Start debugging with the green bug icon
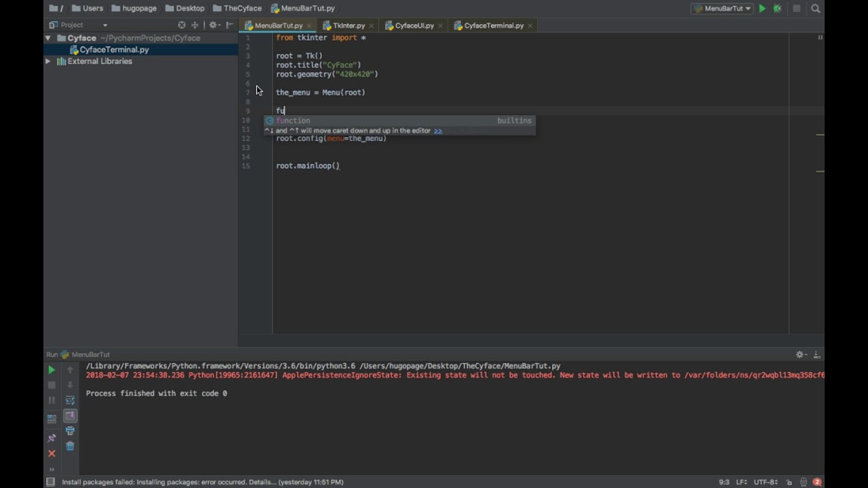Screen dimensions: 868x488 click(x=778, y=9)
